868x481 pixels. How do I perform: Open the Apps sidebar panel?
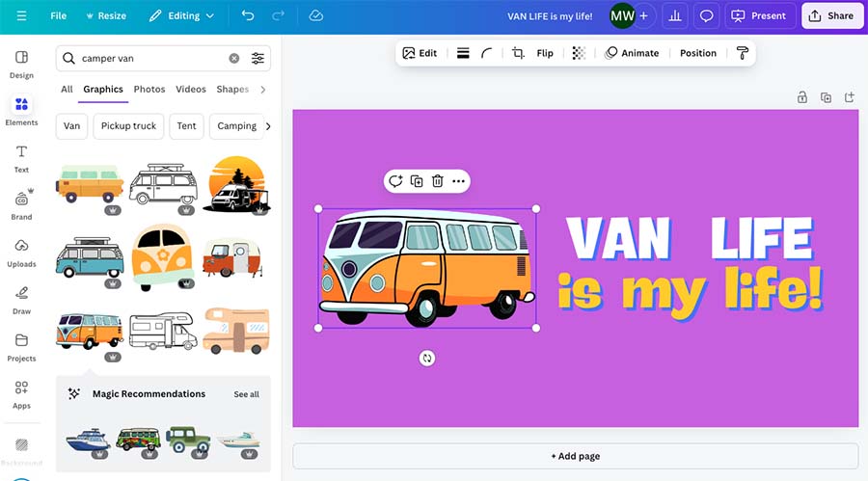21,394
